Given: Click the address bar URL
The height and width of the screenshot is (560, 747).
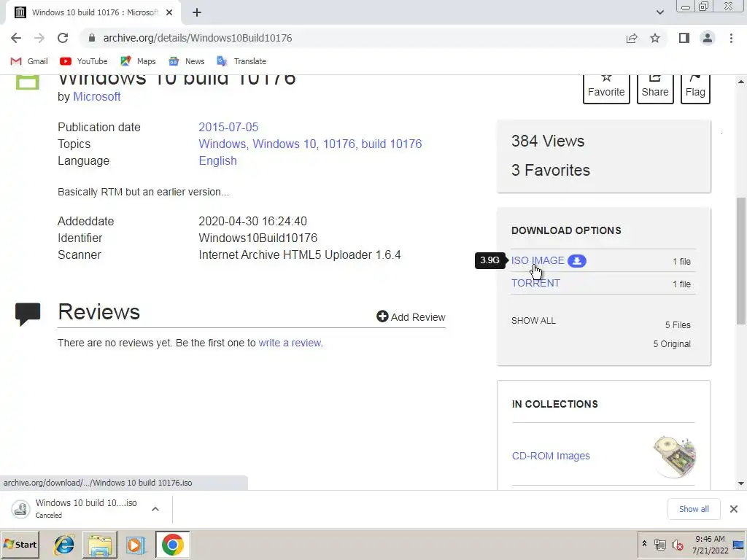Looking at the screenshot, I should coord(198,38).
